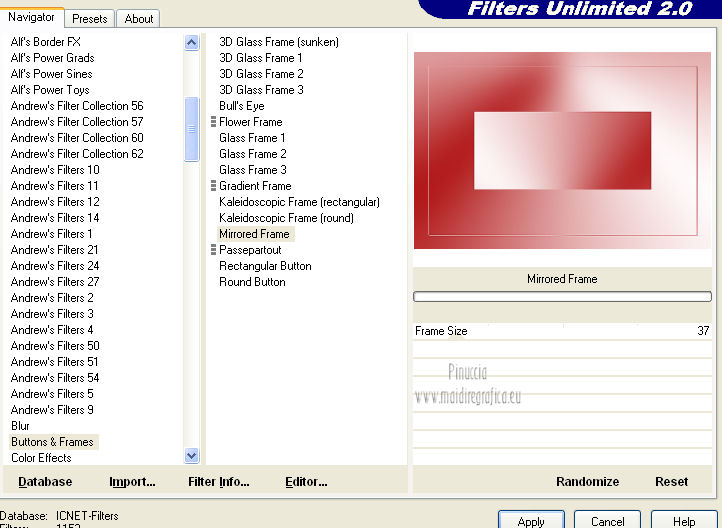Viewport: 722px width, 528px height.
Task: Choose Glass Frame 2 filter
Action: 253,154
